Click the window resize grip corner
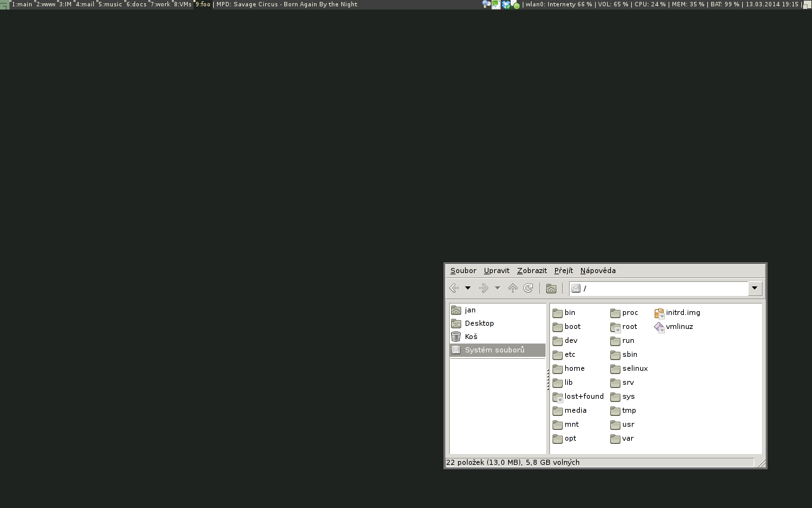812x508 pixels. (761, 463)
